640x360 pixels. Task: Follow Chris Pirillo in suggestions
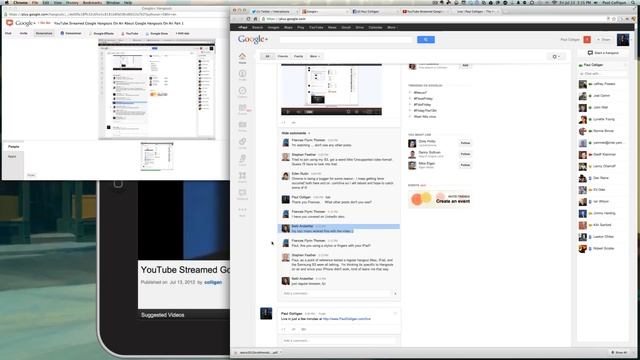coord(465,143)
